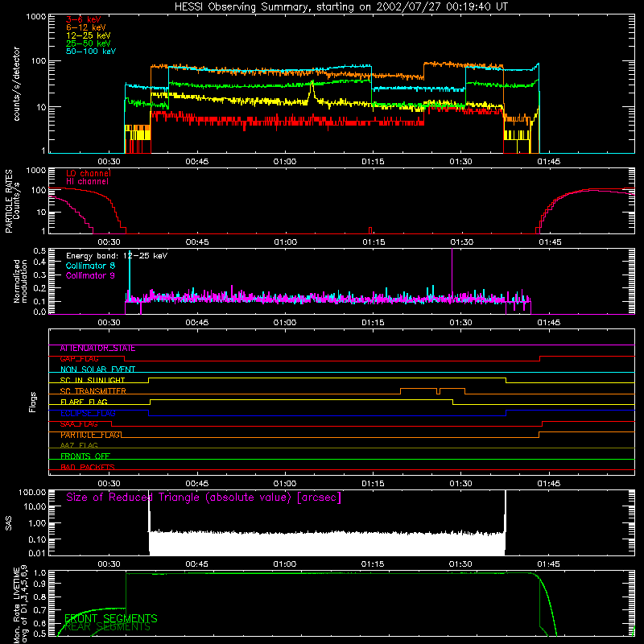Click the ECLIPSE_FLAG flag label

tap(88, 413)
